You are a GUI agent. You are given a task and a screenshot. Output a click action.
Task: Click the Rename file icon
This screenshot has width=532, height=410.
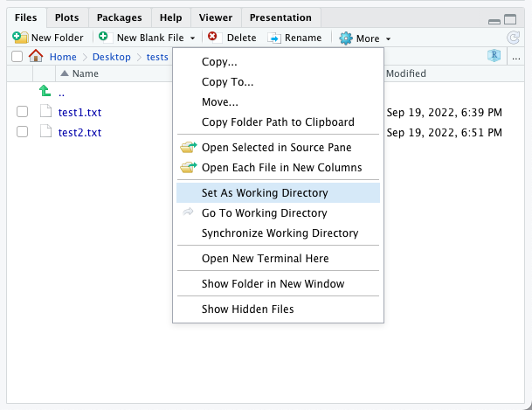[273, 38]
